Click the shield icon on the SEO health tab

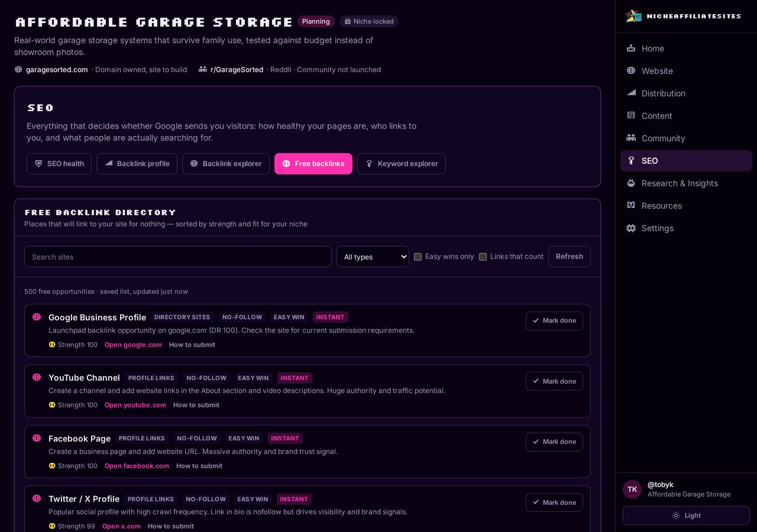coord(38,164)
